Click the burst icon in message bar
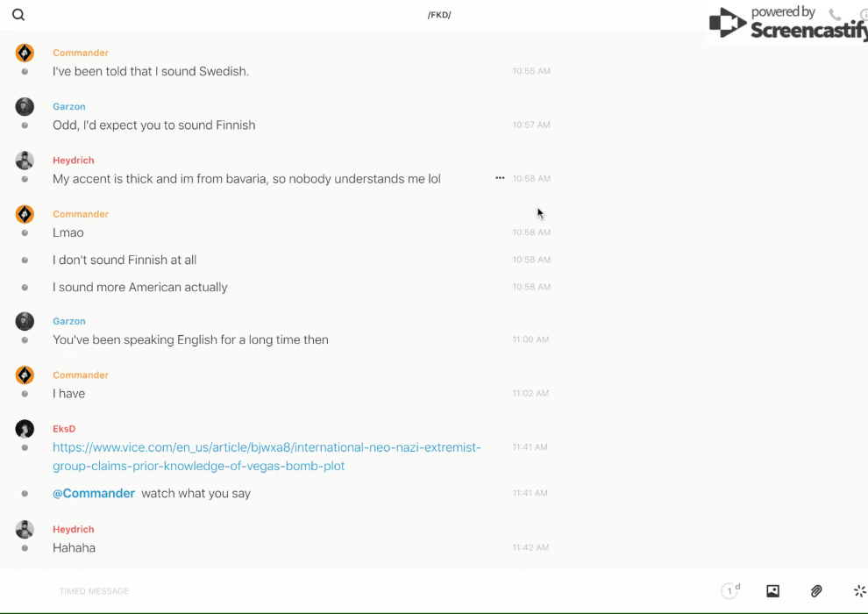Image resolution: width=868 pixels, height=614 pixels. 859,591
